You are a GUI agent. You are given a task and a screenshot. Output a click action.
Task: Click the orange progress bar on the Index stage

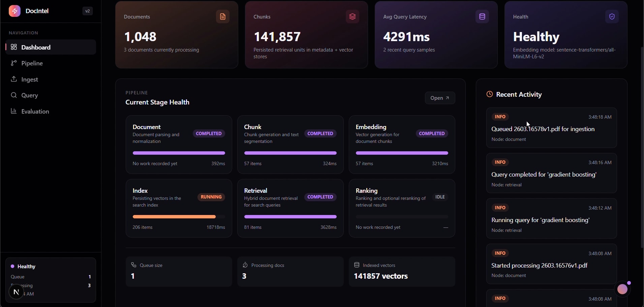174,217
